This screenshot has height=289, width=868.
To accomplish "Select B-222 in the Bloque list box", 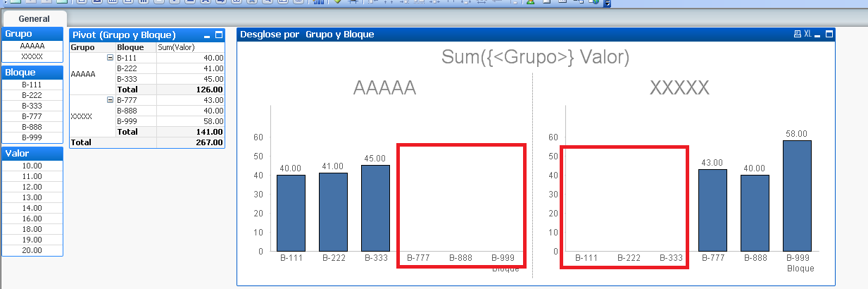I will (32, 94).
